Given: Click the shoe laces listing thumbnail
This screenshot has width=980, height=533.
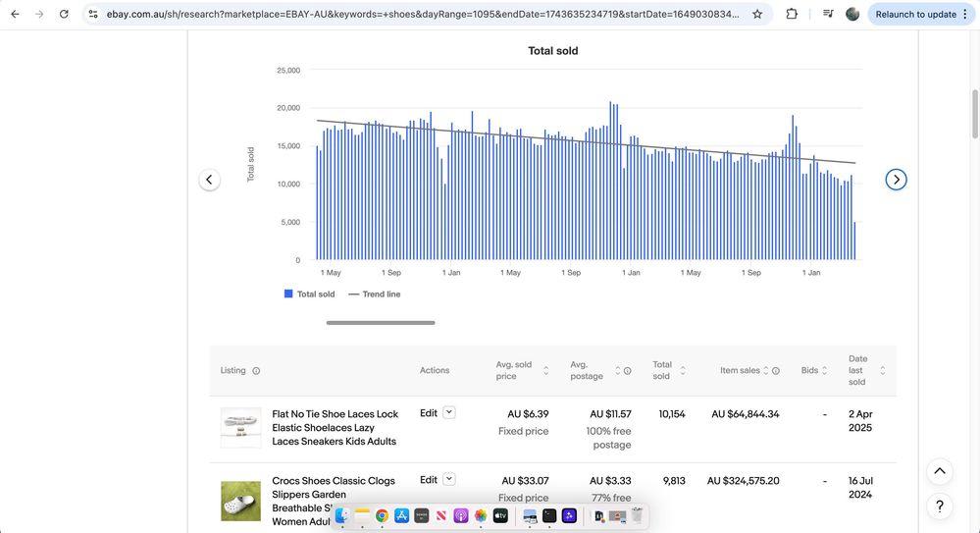Looking at the screenshot, I should 240,428.
